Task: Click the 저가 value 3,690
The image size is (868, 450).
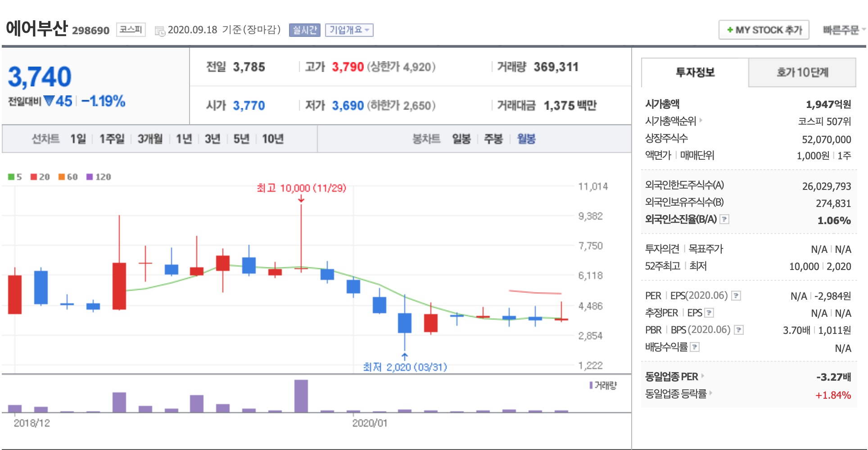Action: 348,106
